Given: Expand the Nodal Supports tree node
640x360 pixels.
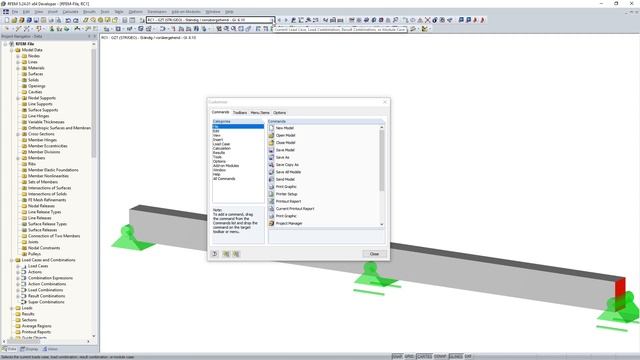Looking at the screenshot, I should [x=18, y=98].
